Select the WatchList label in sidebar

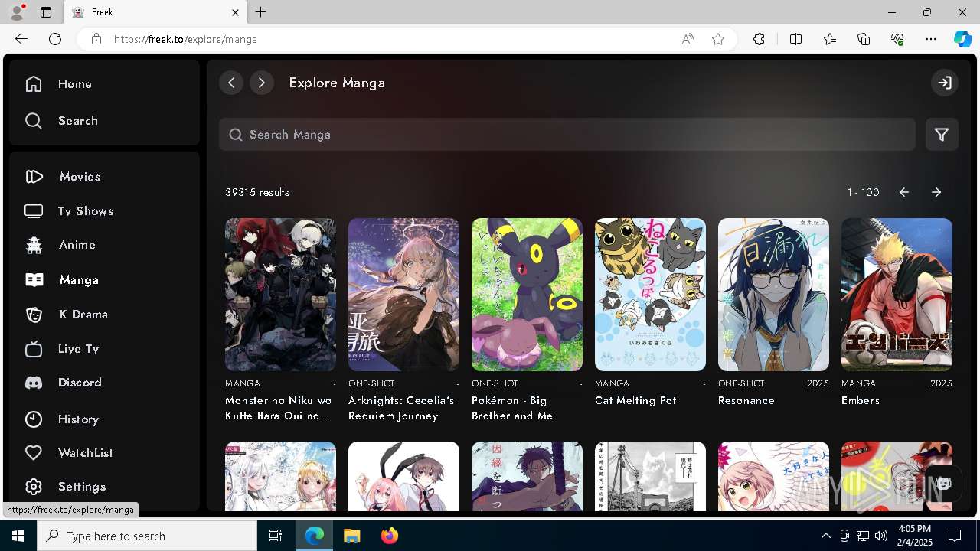(86, 453)
